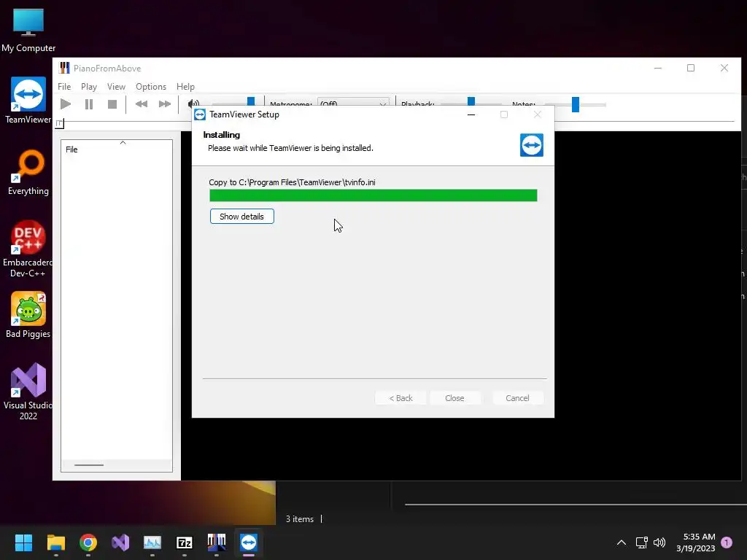This screenshot has height=560, width=747.
Task: Click the Notes speed slider handle
Action: click(576, 104)
